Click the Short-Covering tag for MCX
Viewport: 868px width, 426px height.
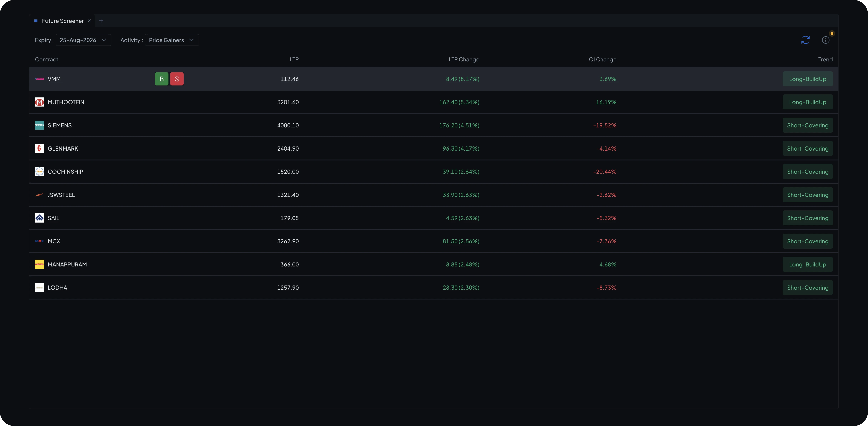coord(808,241)
